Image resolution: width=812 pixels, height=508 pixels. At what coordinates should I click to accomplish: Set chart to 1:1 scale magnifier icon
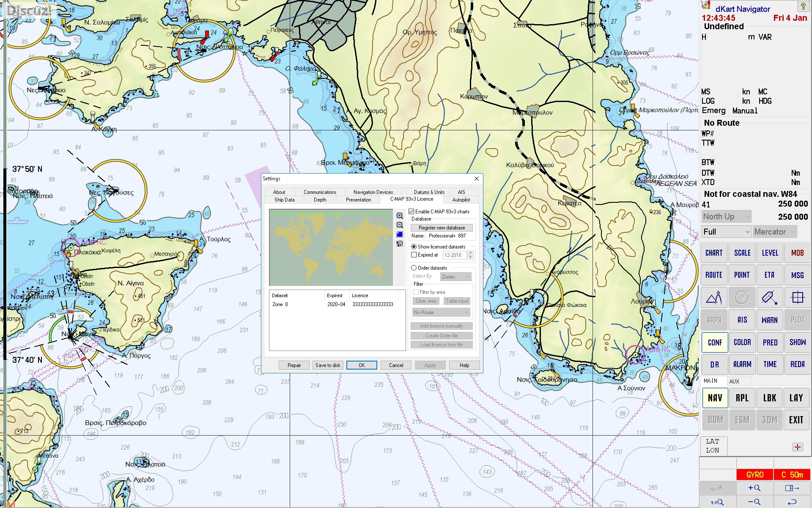pyautogui.click(x=718, y=502)
